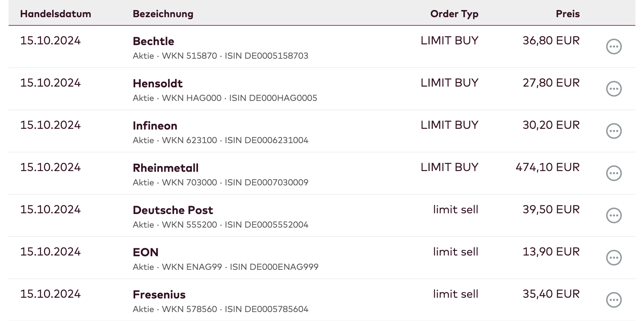Open more options for Deutsche Post order
Screen dimensions: 644x321
pos(614,215)
